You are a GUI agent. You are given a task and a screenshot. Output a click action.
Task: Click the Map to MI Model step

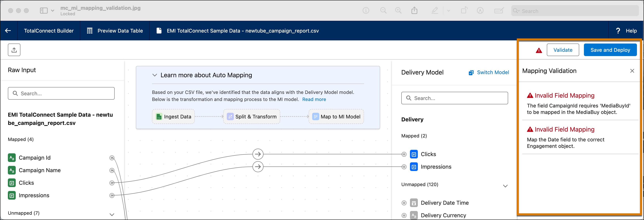(336, 117)
